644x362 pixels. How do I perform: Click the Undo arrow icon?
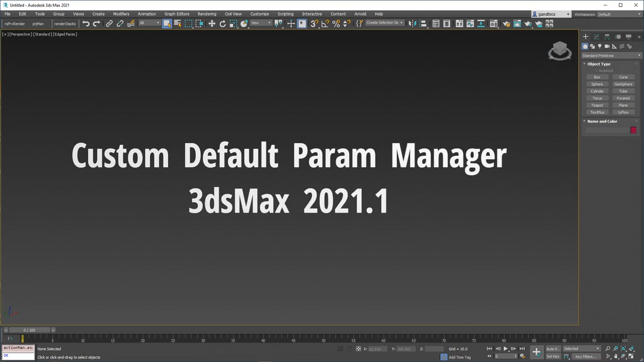(86, 24)
